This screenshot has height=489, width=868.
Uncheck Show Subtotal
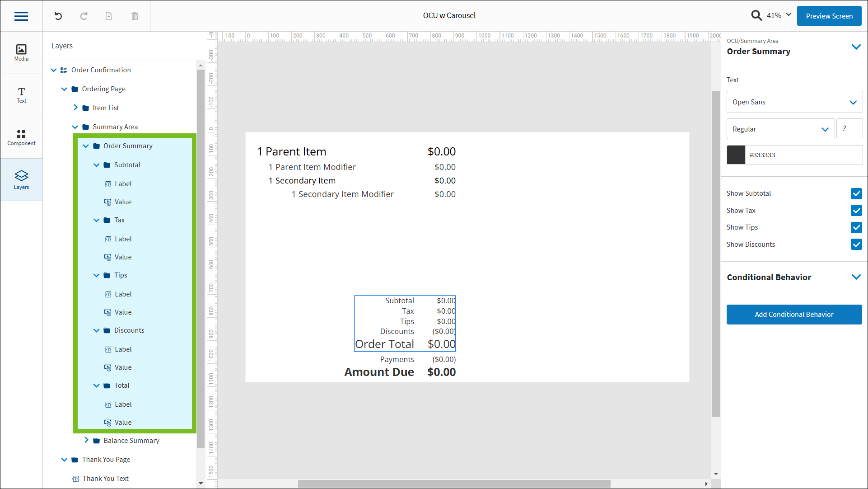point(856,193)
